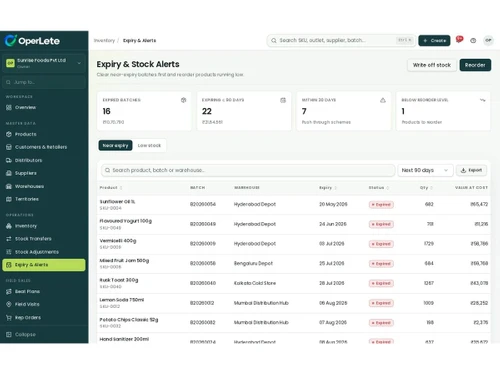Sort by the Status column

point(379,188)
